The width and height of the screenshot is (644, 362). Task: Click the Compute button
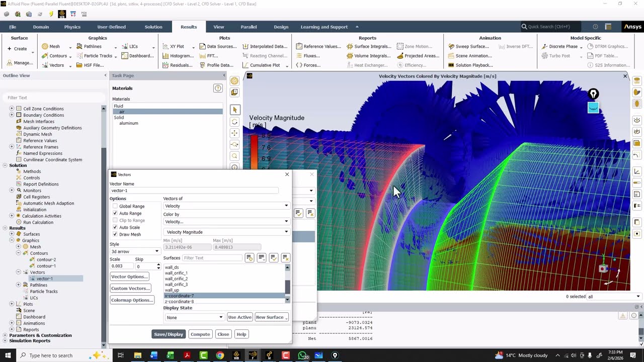pyautogui.click(x=200, y=334)
